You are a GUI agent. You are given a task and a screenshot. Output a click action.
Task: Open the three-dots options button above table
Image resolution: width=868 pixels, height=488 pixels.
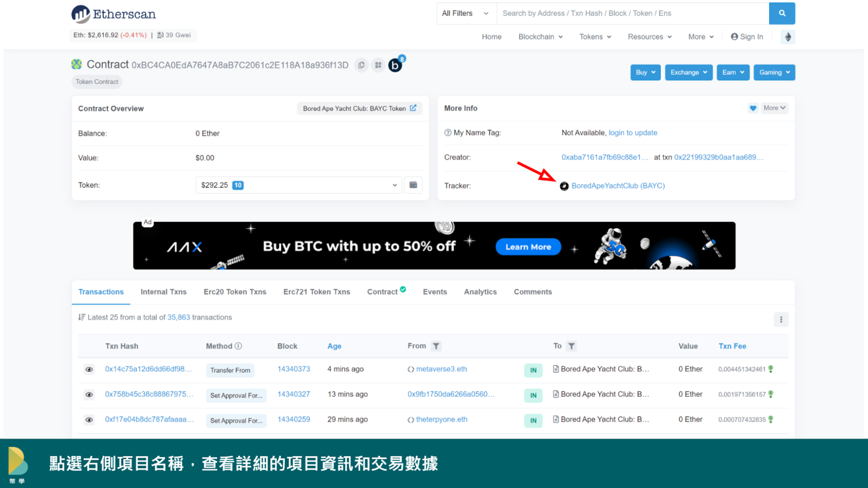pyautogui.click(x=781, y=320)
